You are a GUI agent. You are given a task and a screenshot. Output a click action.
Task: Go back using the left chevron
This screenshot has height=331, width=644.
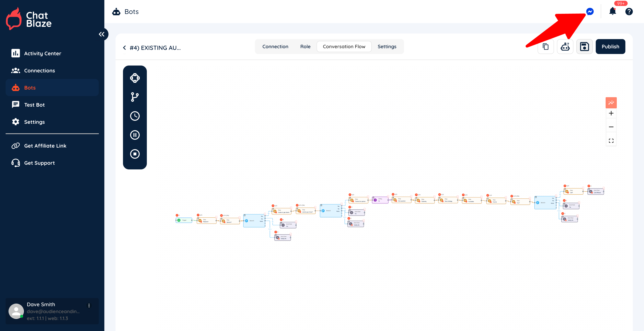tap(124, 48)
